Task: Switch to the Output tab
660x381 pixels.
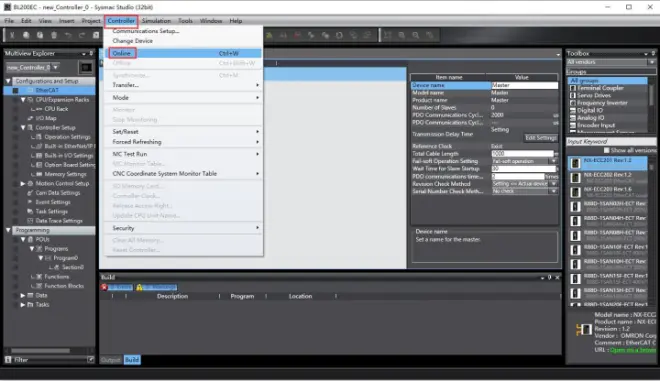Action: click(x=111, y=360)
